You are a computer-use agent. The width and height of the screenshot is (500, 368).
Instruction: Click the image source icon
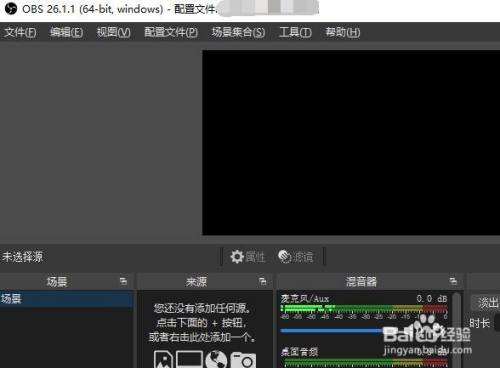(163, 359)
